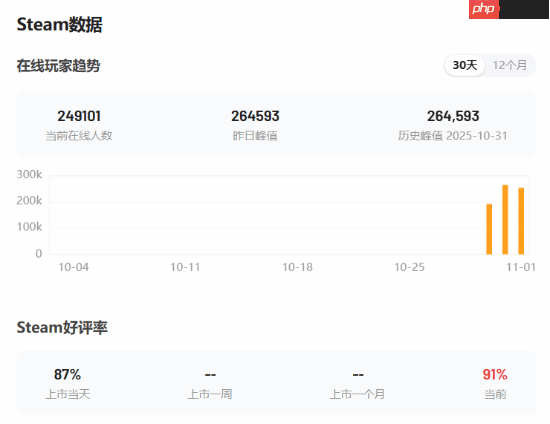Click the 200k y-axis label

click(x=29, y=201)
